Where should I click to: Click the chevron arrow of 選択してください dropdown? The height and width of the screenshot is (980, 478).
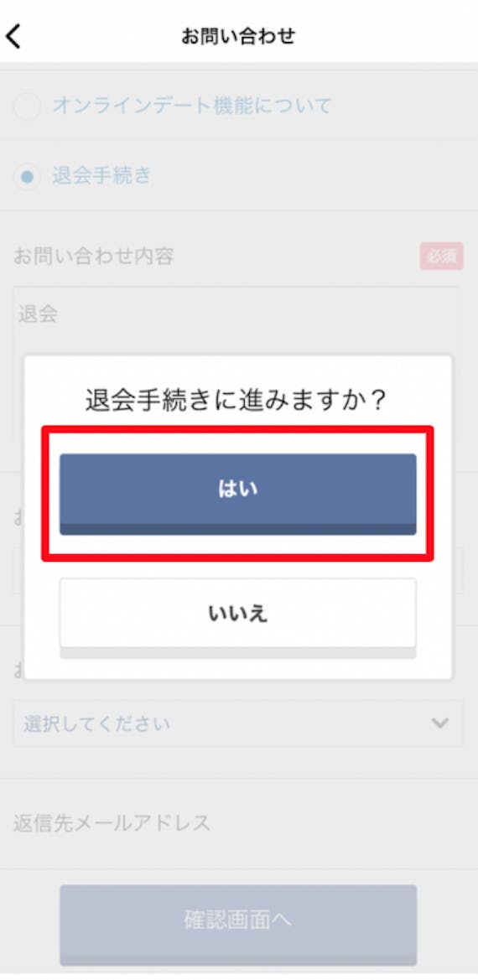click(440, 723)
